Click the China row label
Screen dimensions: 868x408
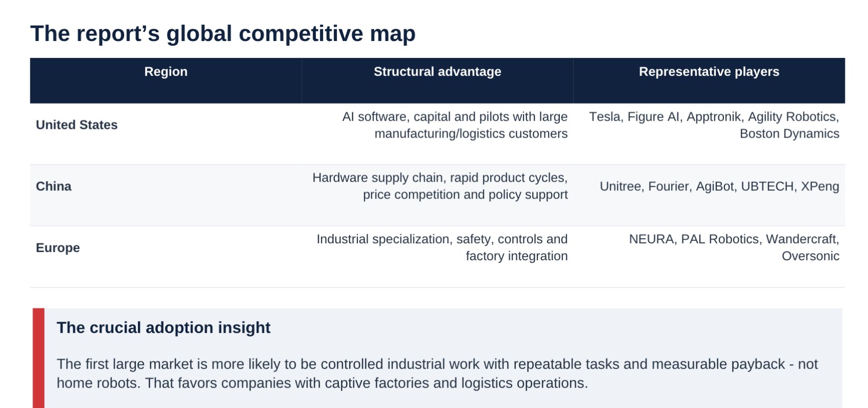(x=54, y=186)
